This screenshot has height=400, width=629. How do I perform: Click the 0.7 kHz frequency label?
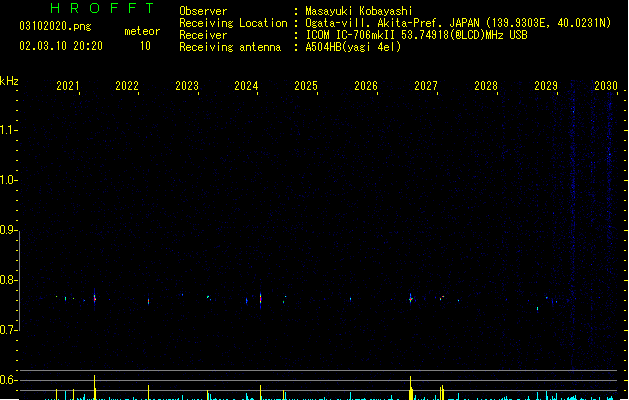pos(8,330)
